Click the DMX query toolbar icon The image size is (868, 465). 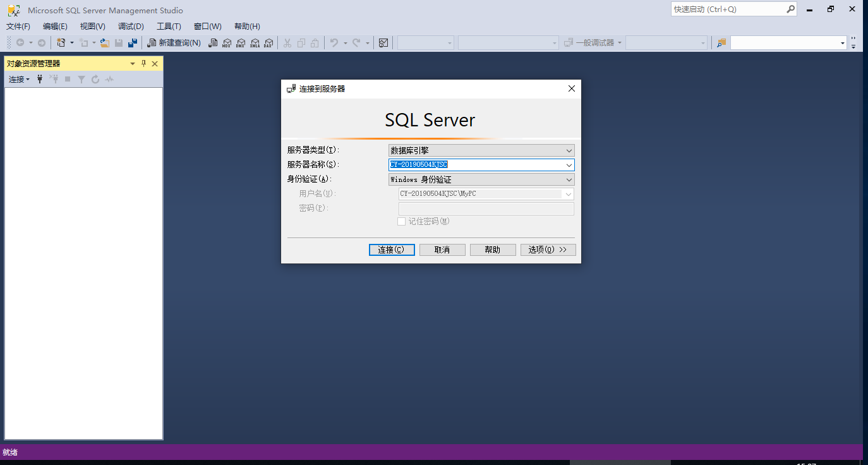click(x=241, y=42)
